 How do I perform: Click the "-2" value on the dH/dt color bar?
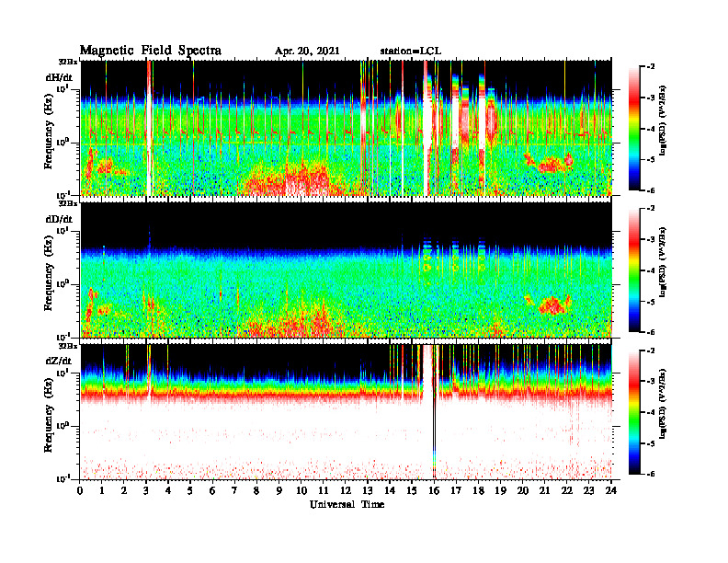point(650,67)
